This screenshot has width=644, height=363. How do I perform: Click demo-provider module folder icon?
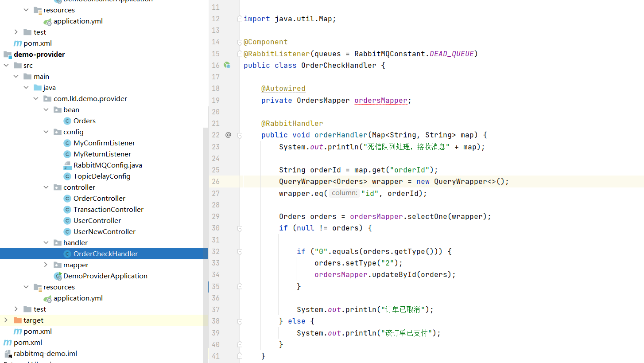pos(8,55)
